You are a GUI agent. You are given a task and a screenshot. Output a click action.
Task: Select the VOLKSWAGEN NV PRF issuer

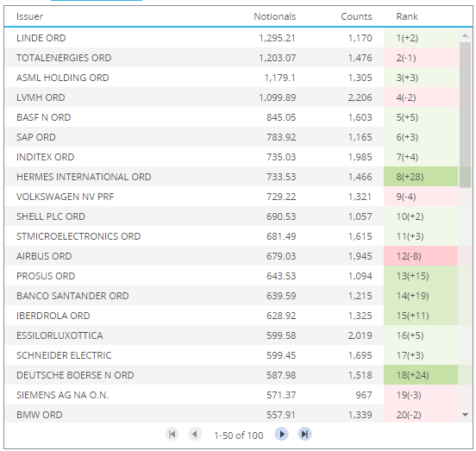pos(65,197)
